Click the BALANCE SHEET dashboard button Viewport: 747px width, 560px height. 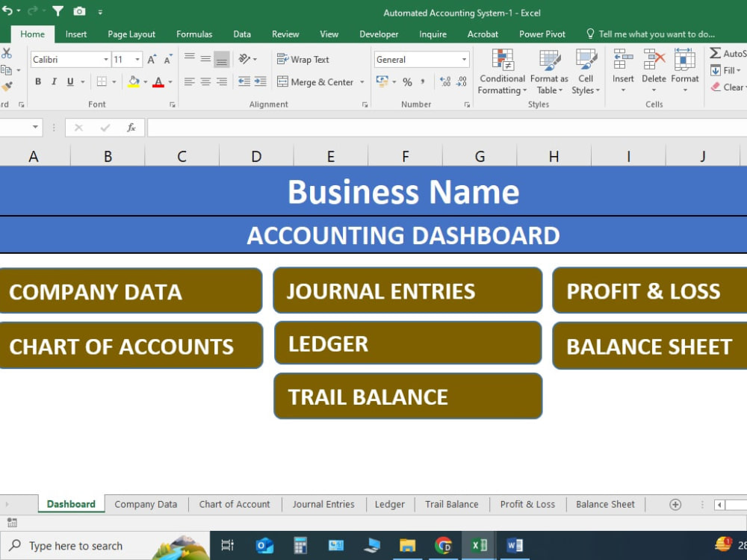tap(650, 346)
